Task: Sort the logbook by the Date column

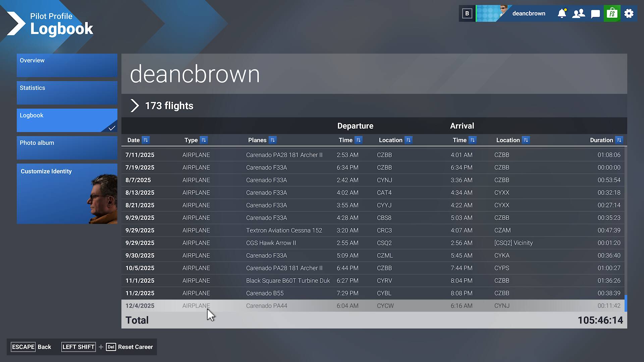Action: 146,140
